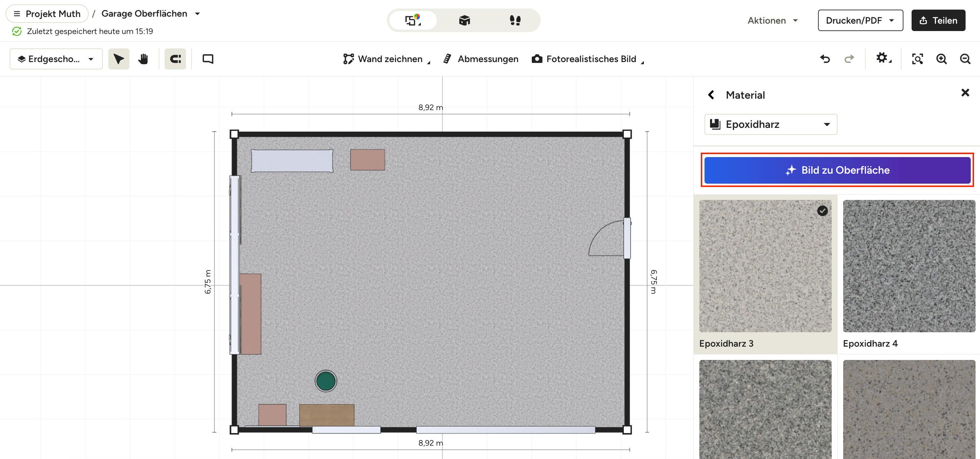
Task: Open the Erdgeschoss floor selector
Action: (56, 59)
